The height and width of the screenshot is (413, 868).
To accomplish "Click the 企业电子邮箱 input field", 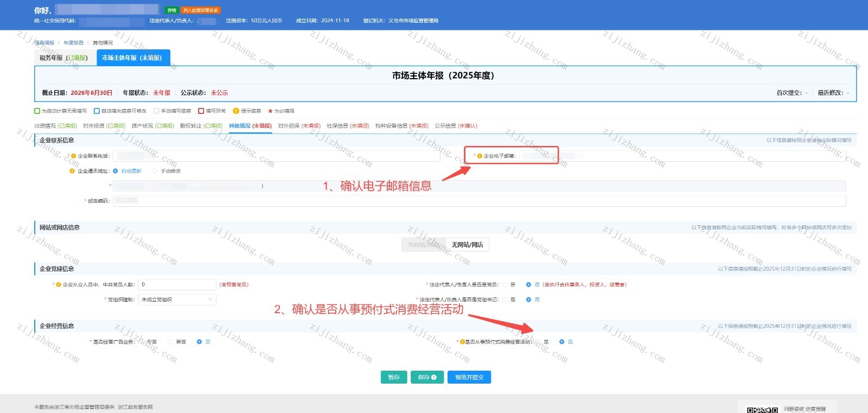I will coord(682,156).
